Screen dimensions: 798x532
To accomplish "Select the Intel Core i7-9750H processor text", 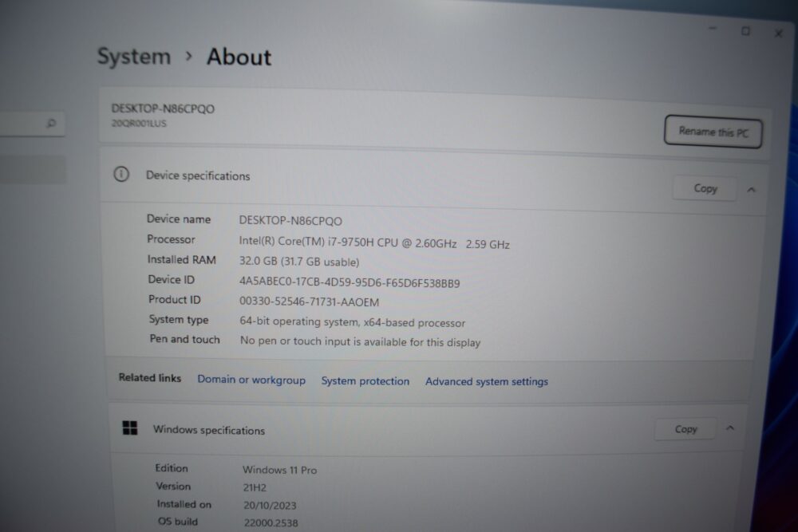I will (x=374, y=243).
